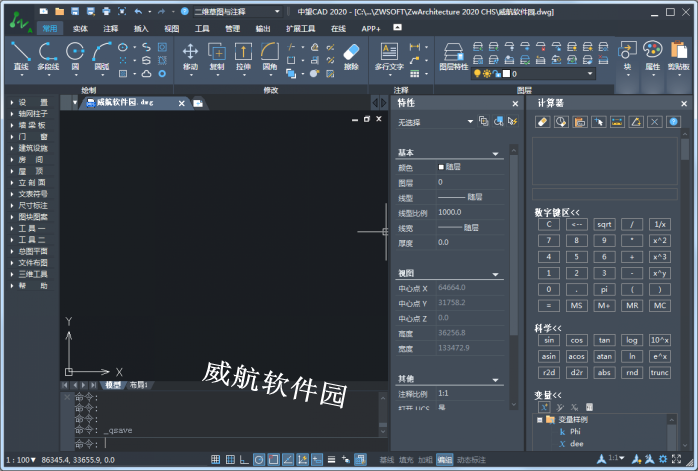Open the 无选择 object selection dropdown
Viewport: 698px width, 471px height.
pos(435,122)
